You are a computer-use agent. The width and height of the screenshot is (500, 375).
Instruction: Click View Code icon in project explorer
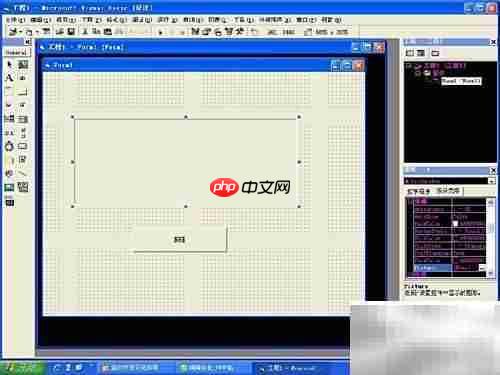[x=410, y=53]
